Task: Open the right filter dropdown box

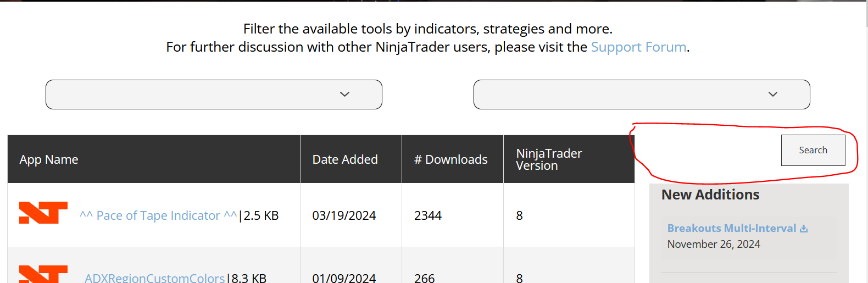Action: [641, 95]
